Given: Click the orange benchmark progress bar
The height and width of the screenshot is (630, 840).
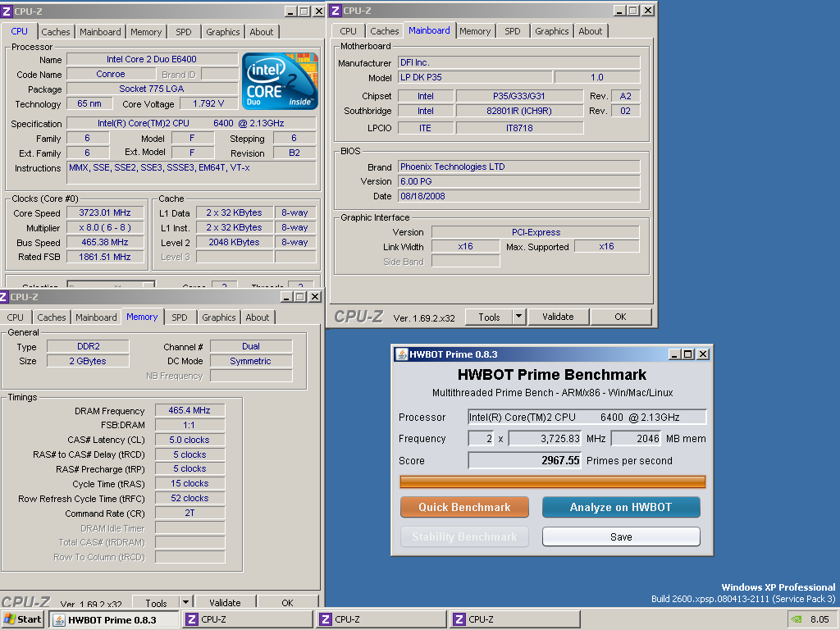Looking at the screenshot, I should pyautogui.click(x=552, y=482).
